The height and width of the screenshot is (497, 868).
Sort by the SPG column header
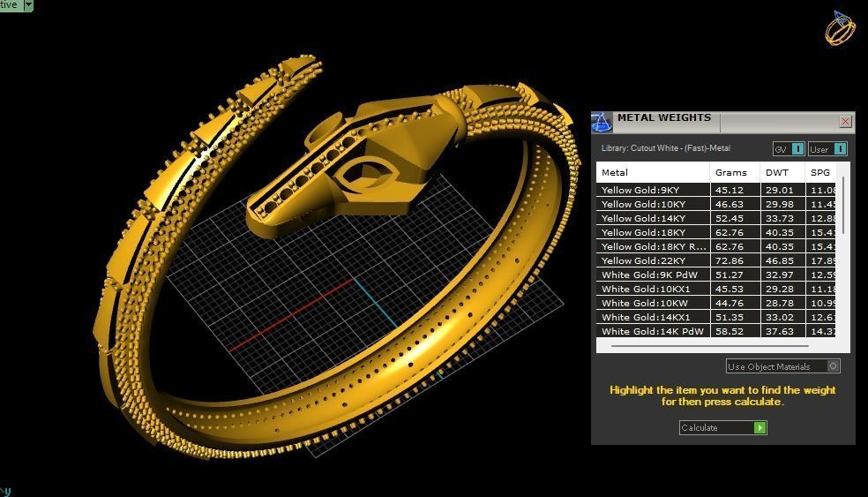[x=820, y=172]
